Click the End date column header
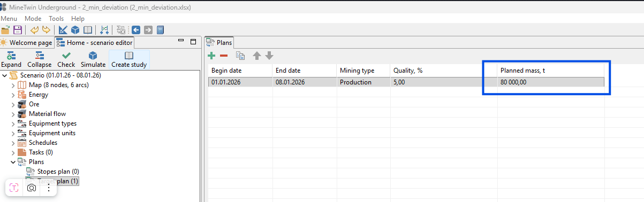This screenshot has width=644, height=202. [304, 71]
